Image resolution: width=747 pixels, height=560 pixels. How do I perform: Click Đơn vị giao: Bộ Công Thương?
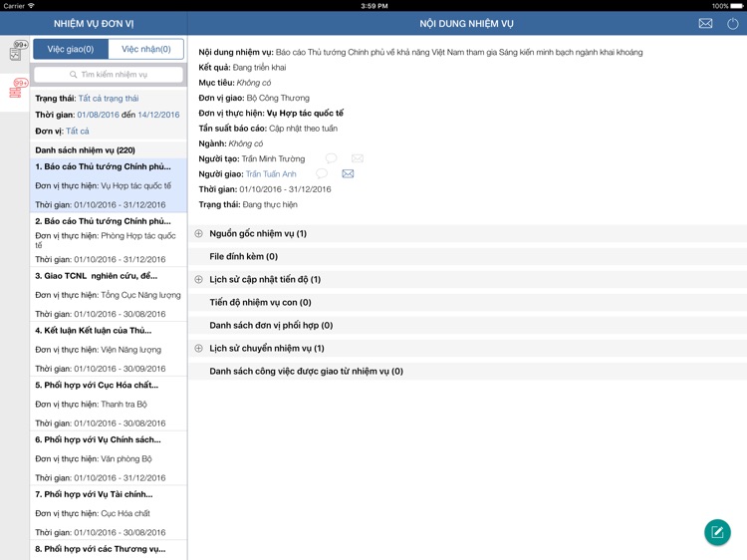[253, 98]
